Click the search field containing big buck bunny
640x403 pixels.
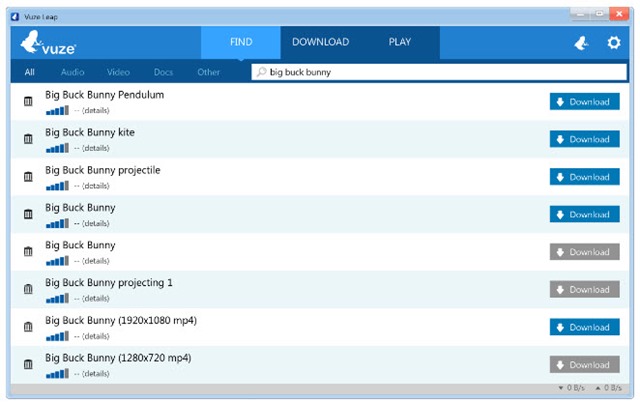point(439,72)
